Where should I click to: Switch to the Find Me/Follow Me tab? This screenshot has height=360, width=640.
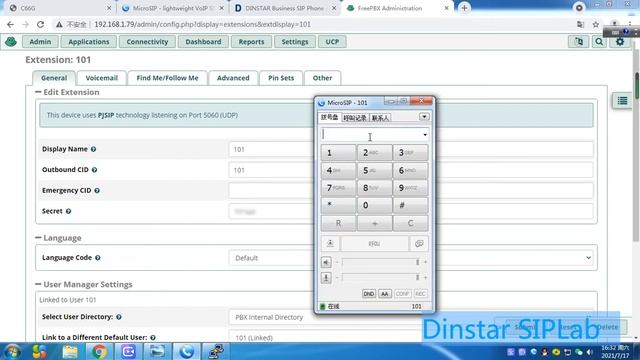click(x=167, y=78)
